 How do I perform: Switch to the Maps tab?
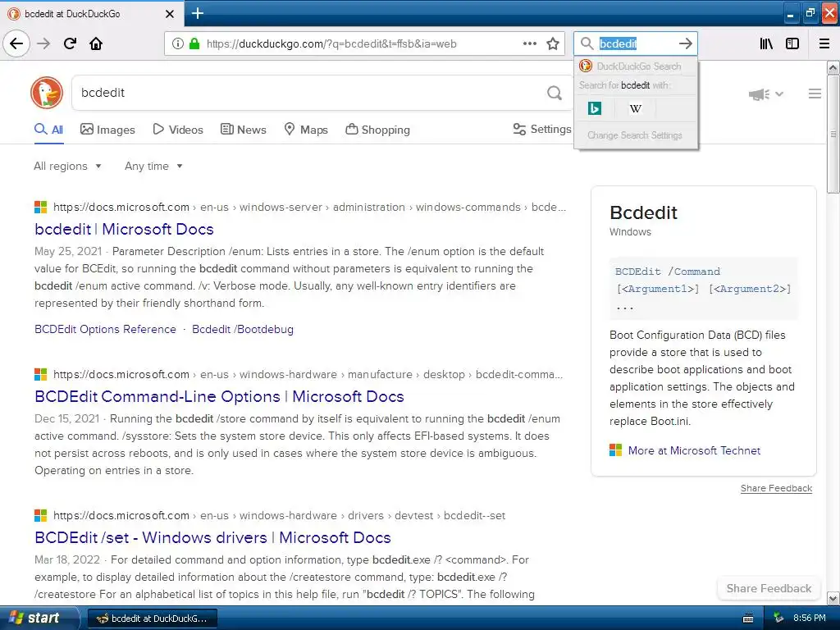point(306,130)
